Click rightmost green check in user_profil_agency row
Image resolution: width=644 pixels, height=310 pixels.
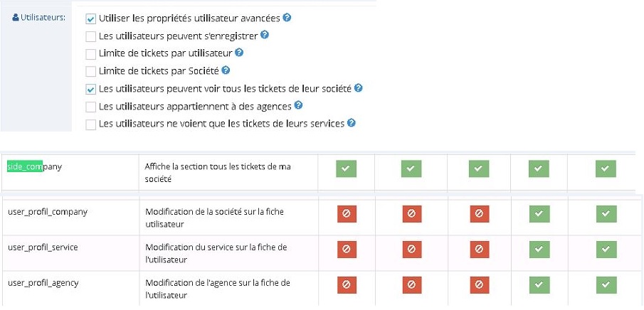point(606,285)
